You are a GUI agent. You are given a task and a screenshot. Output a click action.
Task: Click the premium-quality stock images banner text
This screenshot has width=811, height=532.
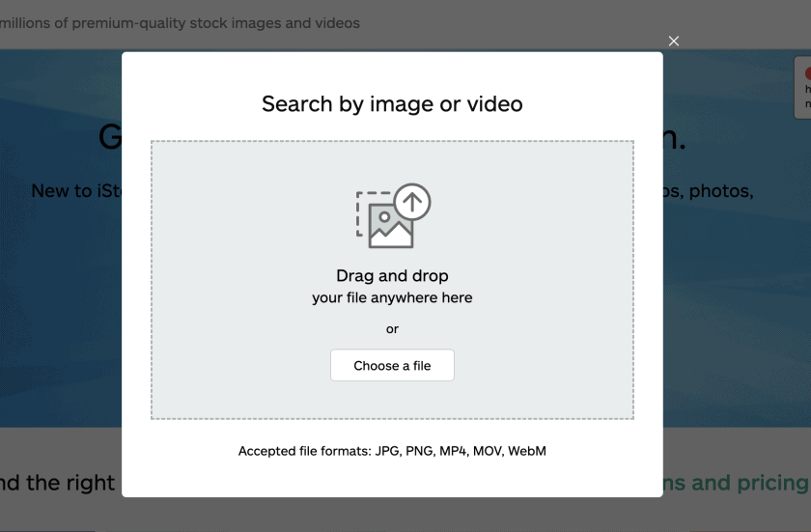pos(180,23)
